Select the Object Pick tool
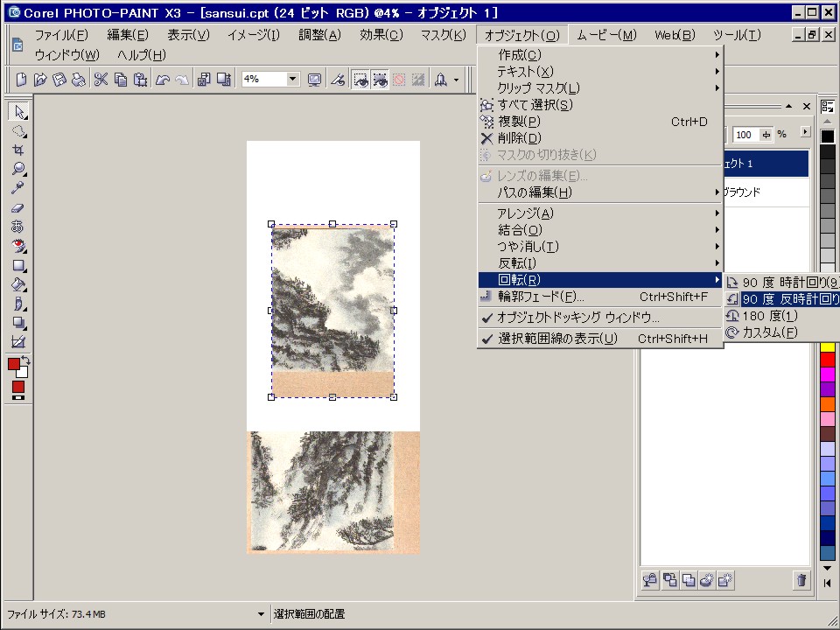Screen dimensions: 840x630 click(18, 112)
